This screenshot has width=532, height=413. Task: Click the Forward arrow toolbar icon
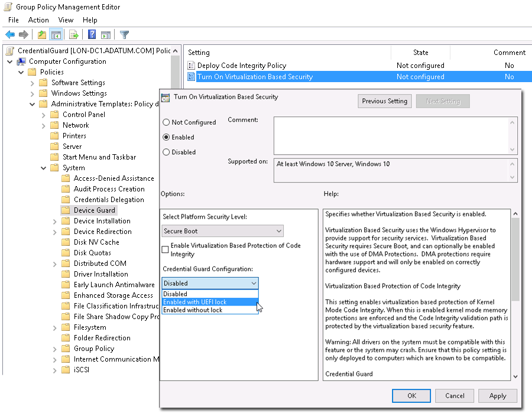(24, 35)
